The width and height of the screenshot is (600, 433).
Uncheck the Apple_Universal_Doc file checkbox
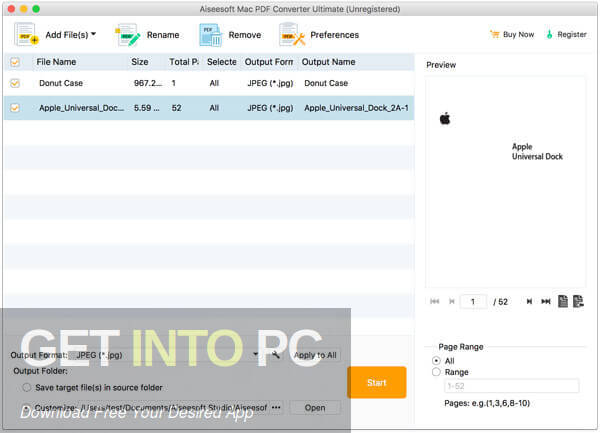tap(15, 108)
